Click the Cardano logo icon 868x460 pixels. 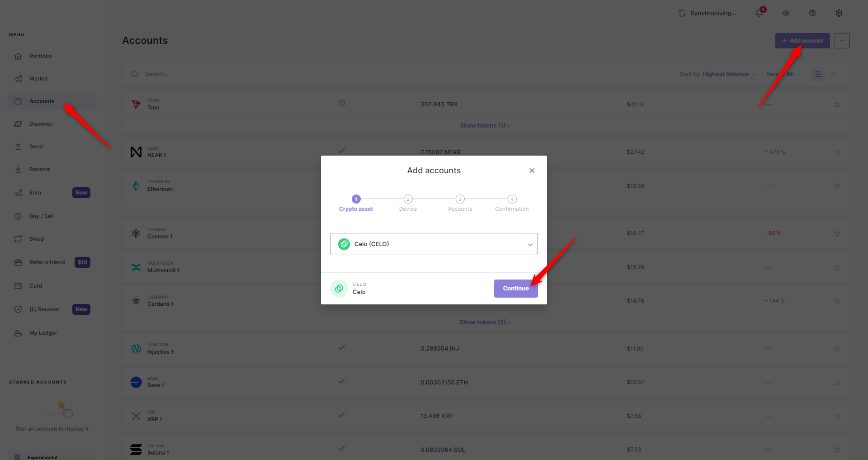(136, 301)
